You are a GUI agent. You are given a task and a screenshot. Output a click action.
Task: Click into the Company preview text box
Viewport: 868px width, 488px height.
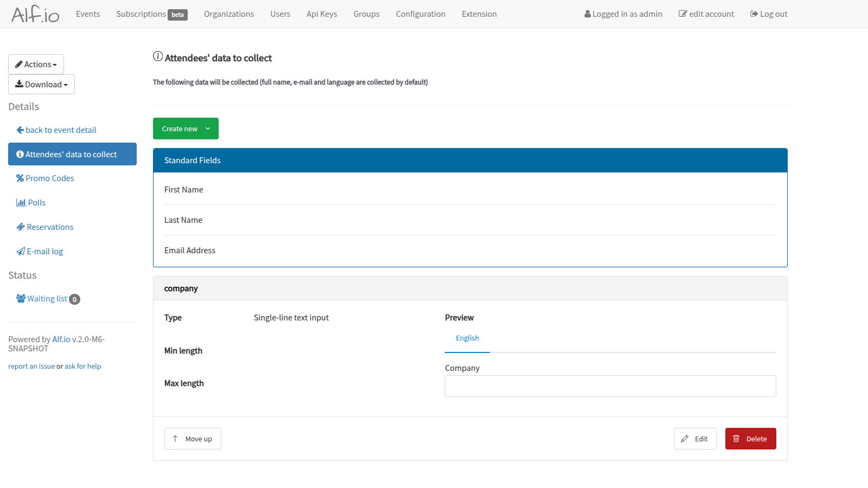tap(610, 386)
